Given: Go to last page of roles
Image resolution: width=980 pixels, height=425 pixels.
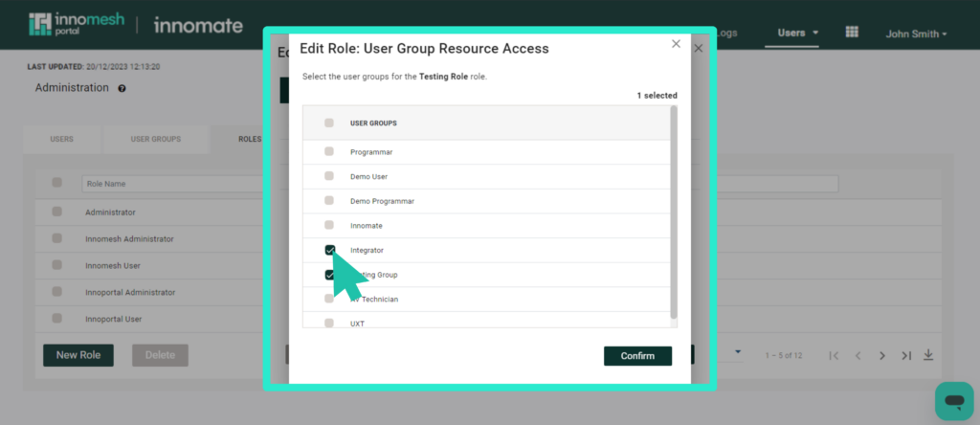Looking at the screenshot, I should pos(906,356).
